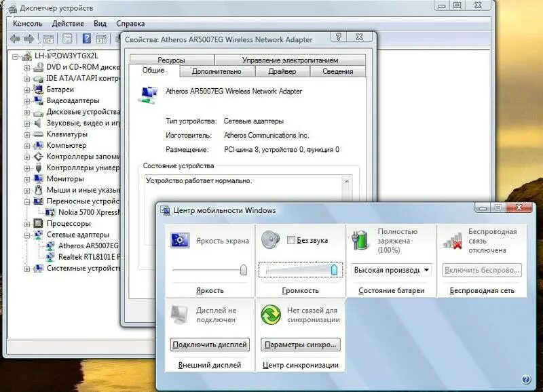This screenshot has height=392, width=543.
Task: Click the Батареи battery category icon
Action: (x=39, y=90)
